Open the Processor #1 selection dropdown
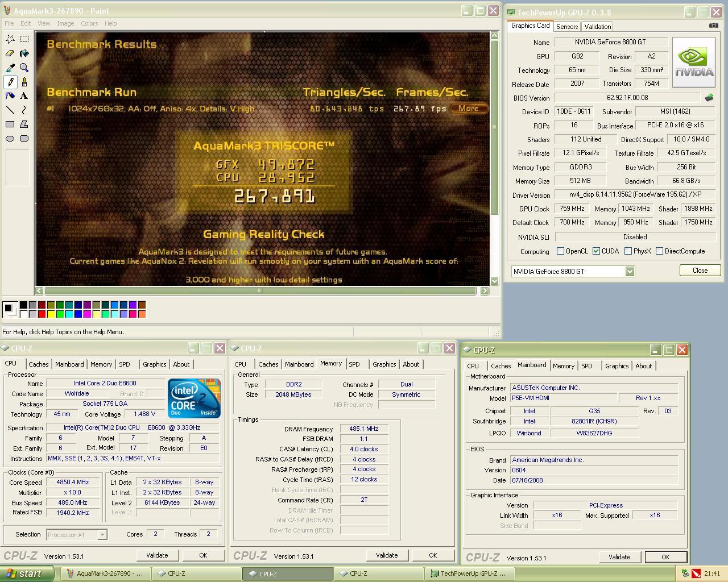Viewport: 728px width, 582px height. coord(102,534)
